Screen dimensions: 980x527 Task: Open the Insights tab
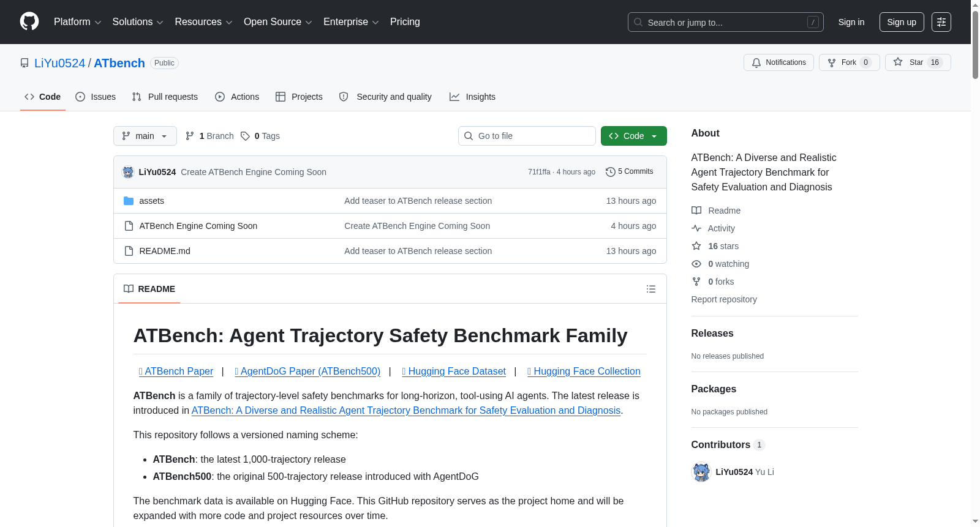472,97
